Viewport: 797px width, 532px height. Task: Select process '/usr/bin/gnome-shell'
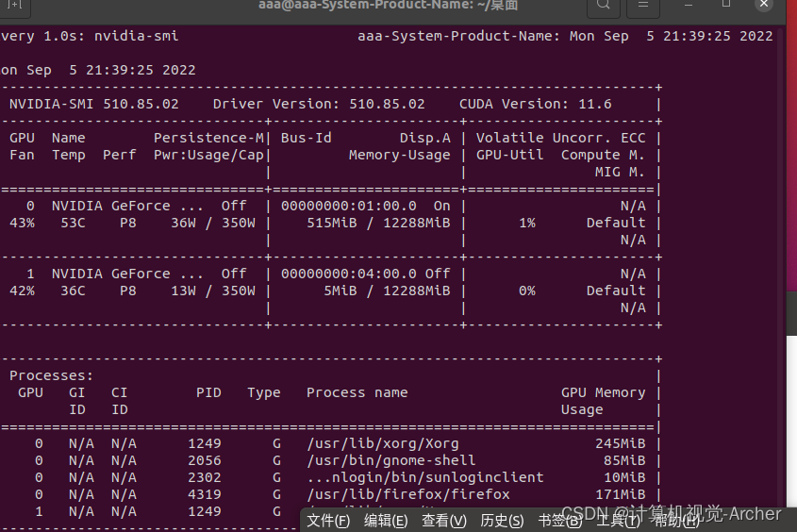click(x=390, y=461)
